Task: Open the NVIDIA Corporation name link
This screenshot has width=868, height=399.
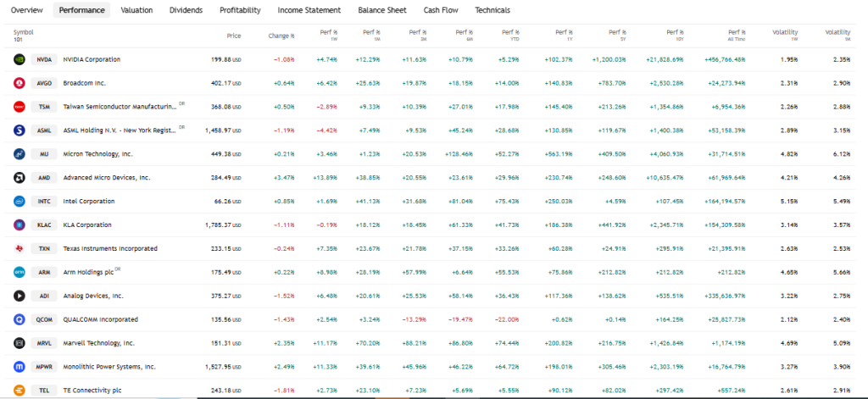Action: click(92, 59)
